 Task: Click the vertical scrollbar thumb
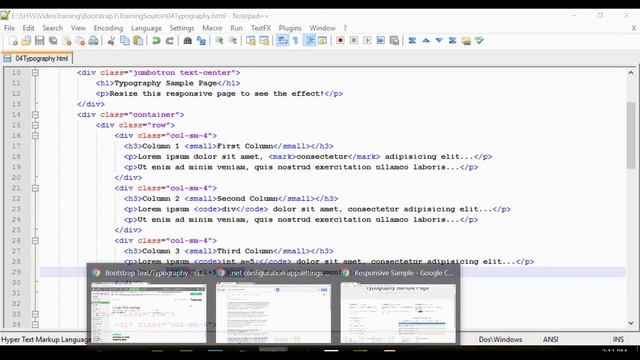[631, 135]
